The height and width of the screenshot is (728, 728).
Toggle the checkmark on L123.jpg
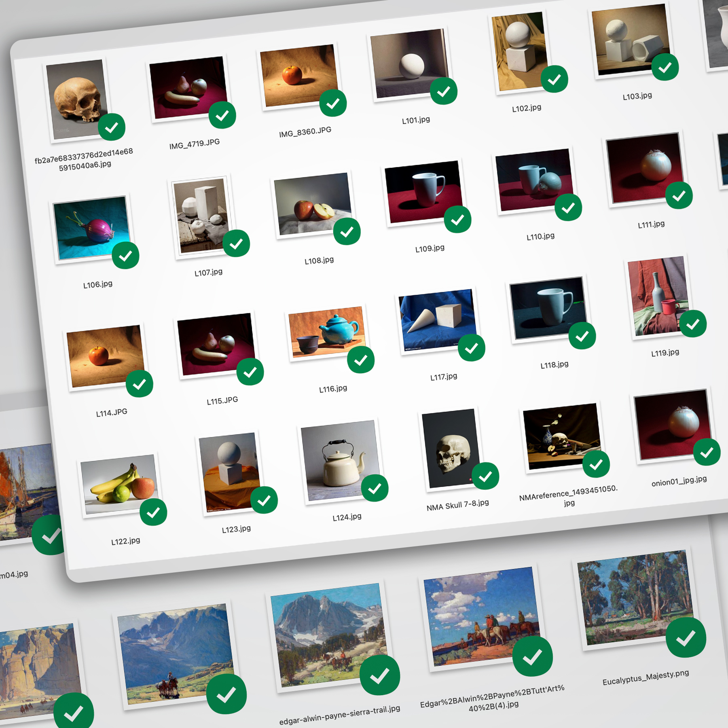[264, 500]
